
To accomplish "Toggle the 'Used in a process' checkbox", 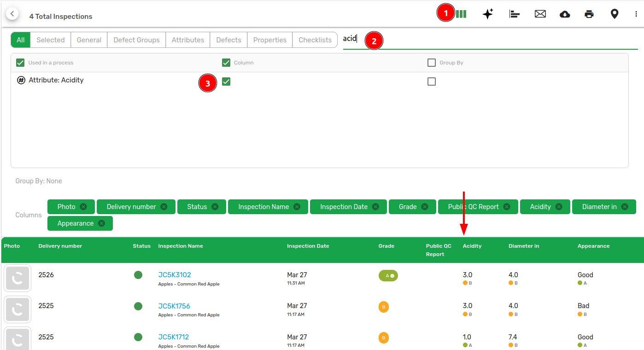I will [x=20, y=63].
